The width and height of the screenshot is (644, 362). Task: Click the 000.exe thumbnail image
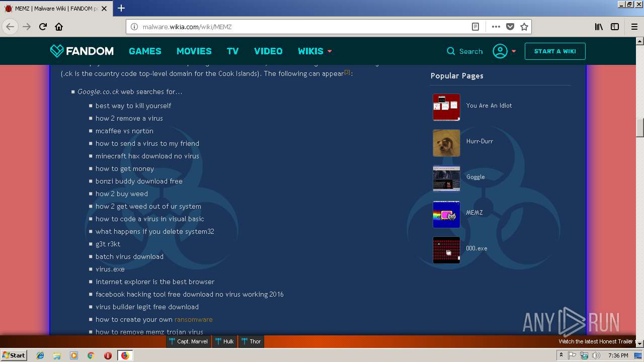tap(446, 250)
